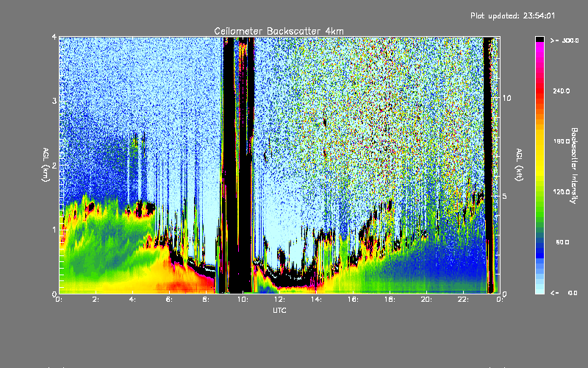The width and height of the screenshot is (588, 368).
Task: Click the magenta band of the colorbar
Action: tap(539, 47)
